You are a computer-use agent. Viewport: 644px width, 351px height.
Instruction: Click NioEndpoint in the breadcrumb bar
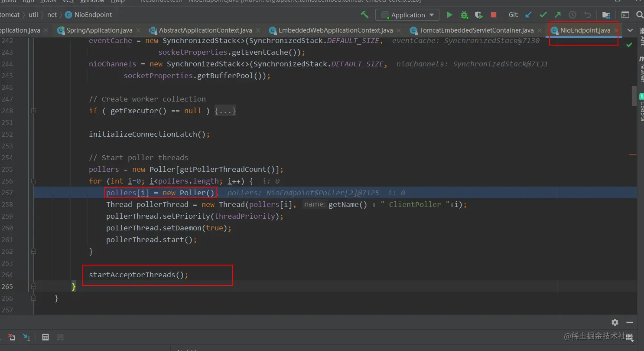click(x=88, y=15)
